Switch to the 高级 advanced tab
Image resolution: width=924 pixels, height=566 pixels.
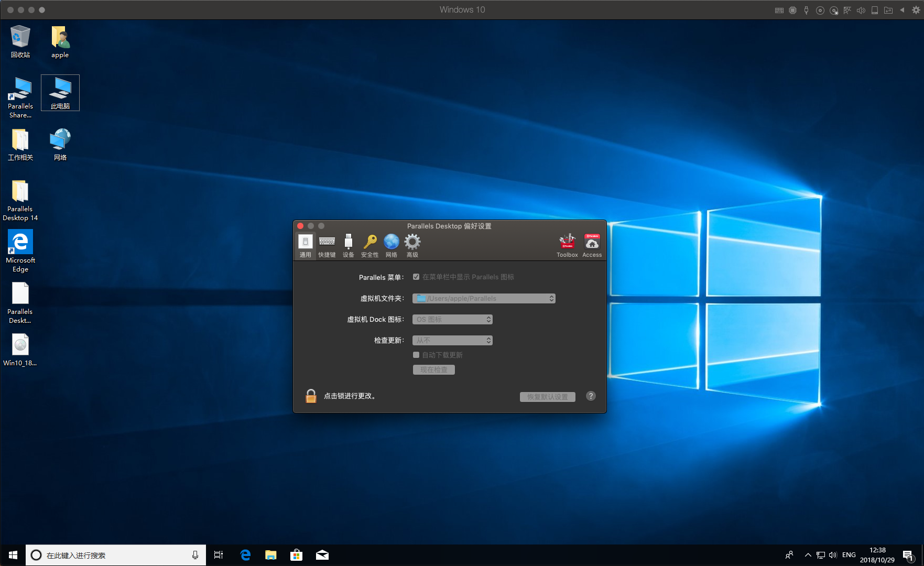click(412, 246)
